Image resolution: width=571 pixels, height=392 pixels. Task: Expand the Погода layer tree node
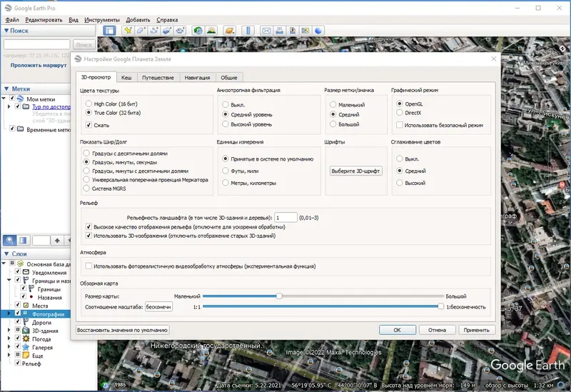click(9, 339)
